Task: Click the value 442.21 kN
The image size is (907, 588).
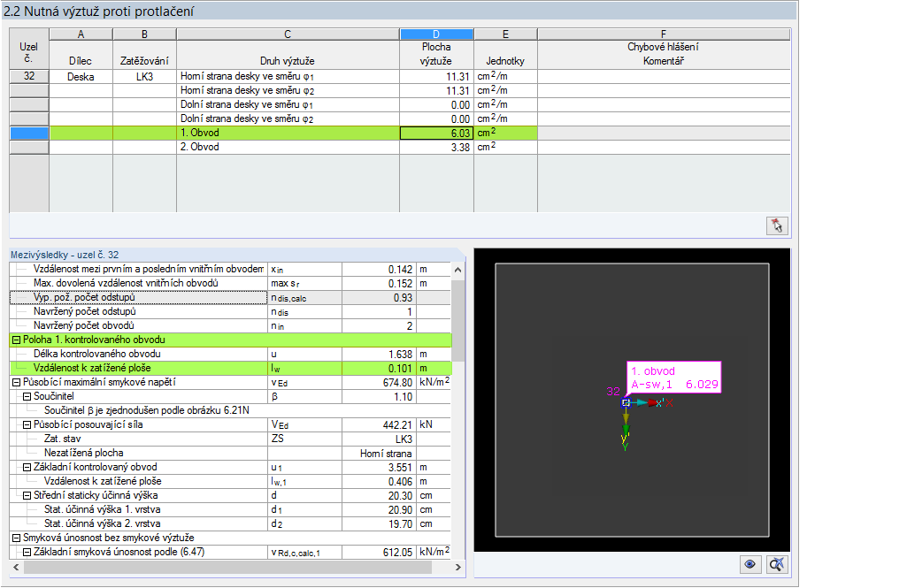Action: coord(379,425)
